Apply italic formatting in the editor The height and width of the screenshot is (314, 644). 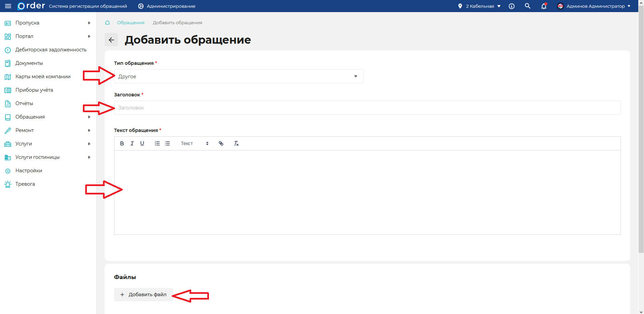tap(132, 143)
